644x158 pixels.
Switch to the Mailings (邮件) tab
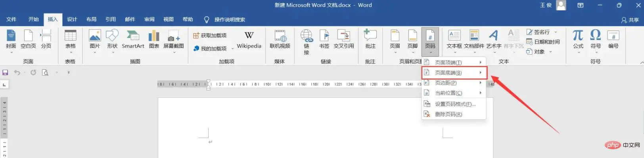tap(130, 19)
